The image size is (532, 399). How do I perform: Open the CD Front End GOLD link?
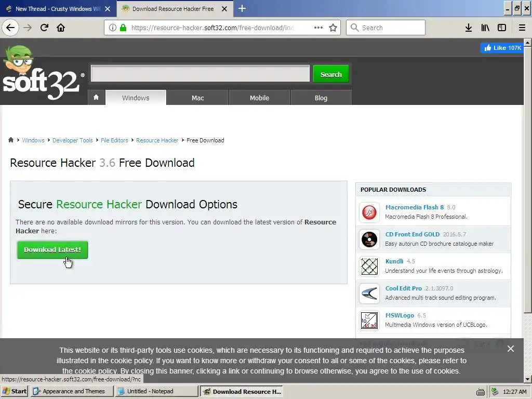pyautogui.click(x=413, y=234)
